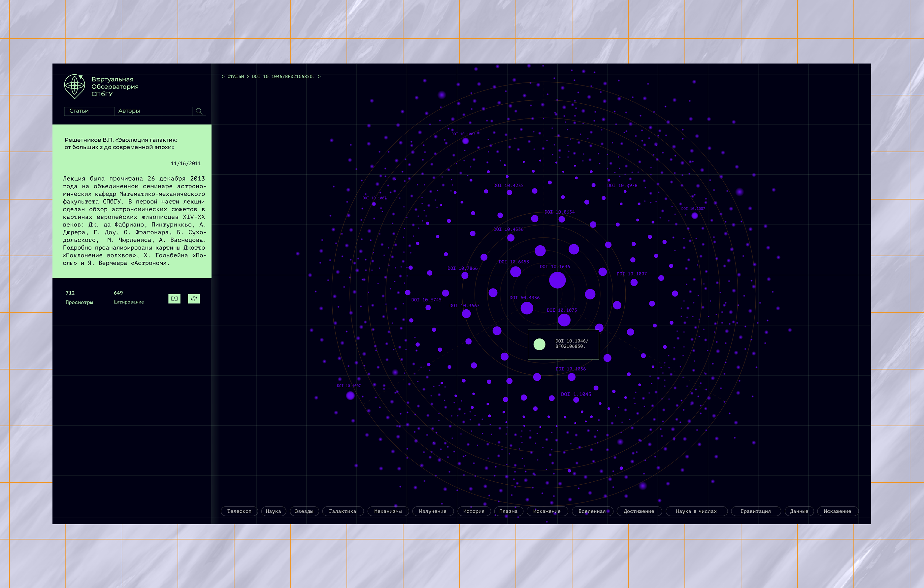The height and width of the screenshot is (588, 924).
Task: Toggle the Вселенная tag filter
Action: [x=592, y=511]
